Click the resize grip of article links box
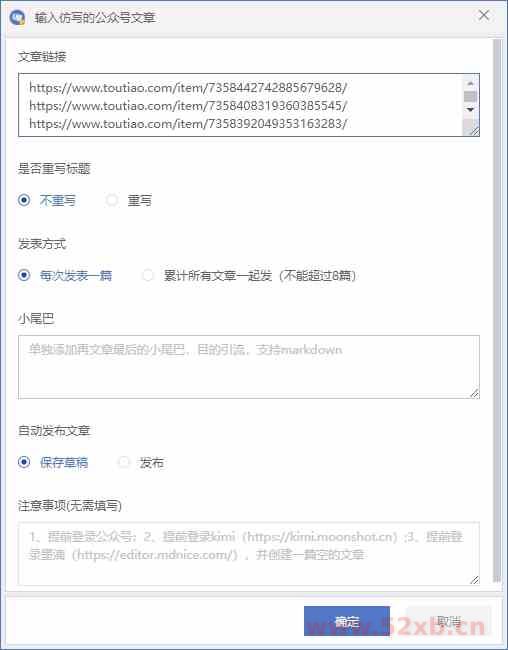 coord(474,131)
